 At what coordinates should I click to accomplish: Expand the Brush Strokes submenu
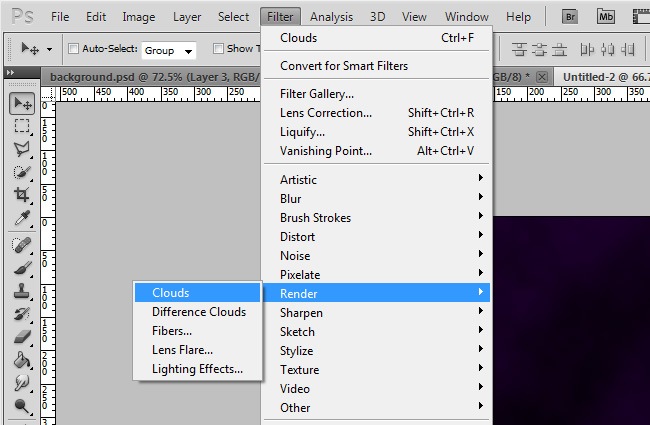pyautogui.click(x=376, y=217)
